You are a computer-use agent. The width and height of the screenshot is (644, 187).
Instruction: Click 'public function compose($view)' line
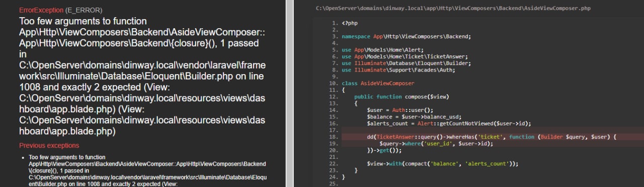pos(401,96)
